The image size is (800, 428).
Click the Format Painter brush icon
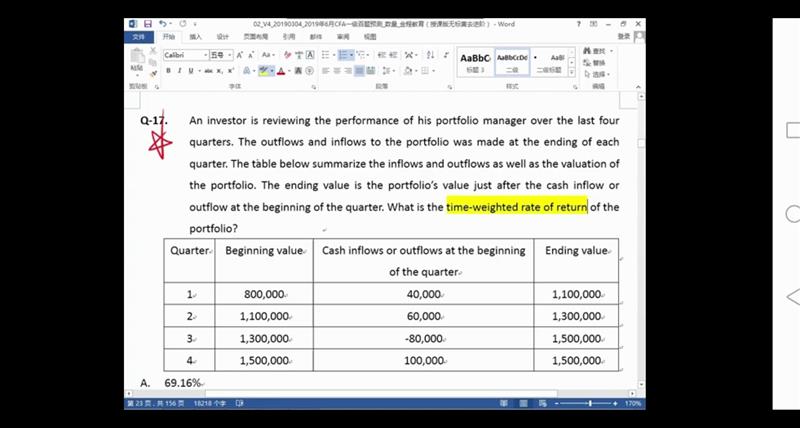coord(152,73)
